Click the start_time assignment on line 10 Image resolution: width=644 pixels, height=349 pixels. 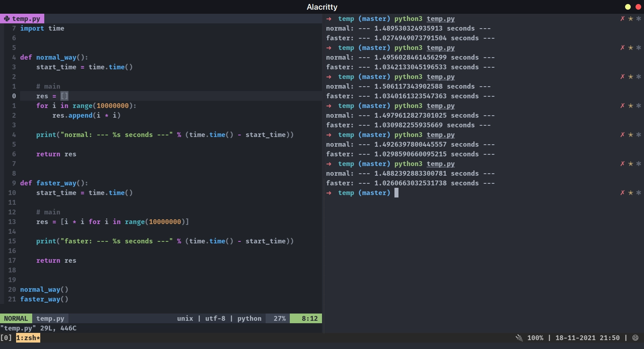pos(85,193)
